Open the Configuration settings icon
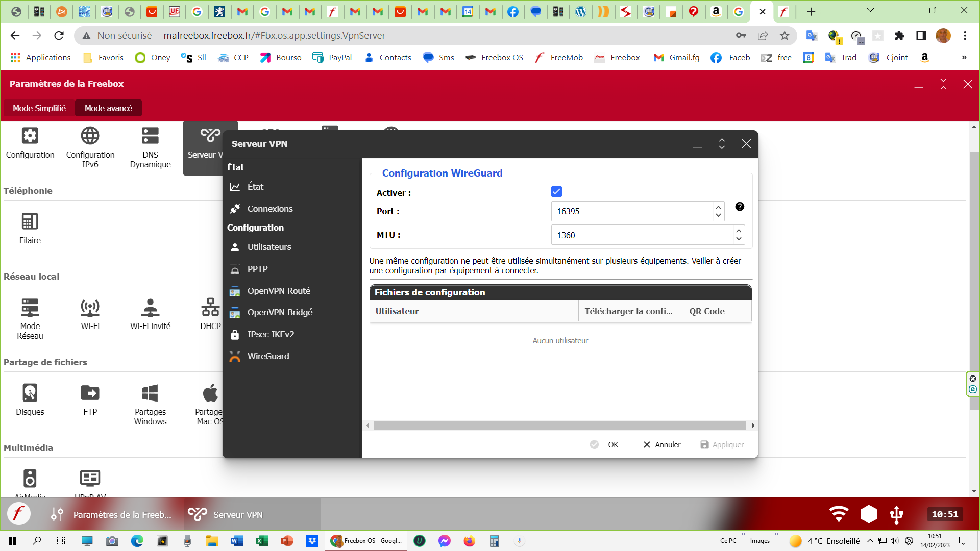The image size is (980, 551). (30, 143)
